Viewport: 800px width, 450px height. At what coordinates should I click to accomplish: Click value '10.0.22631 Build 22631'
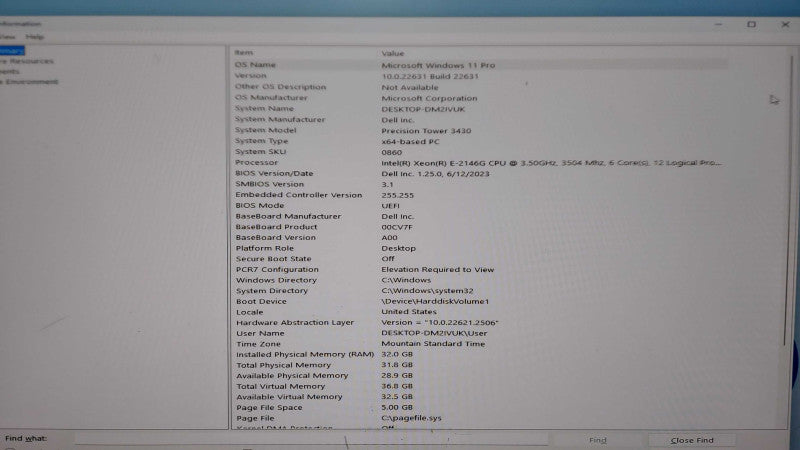point(430,77)
